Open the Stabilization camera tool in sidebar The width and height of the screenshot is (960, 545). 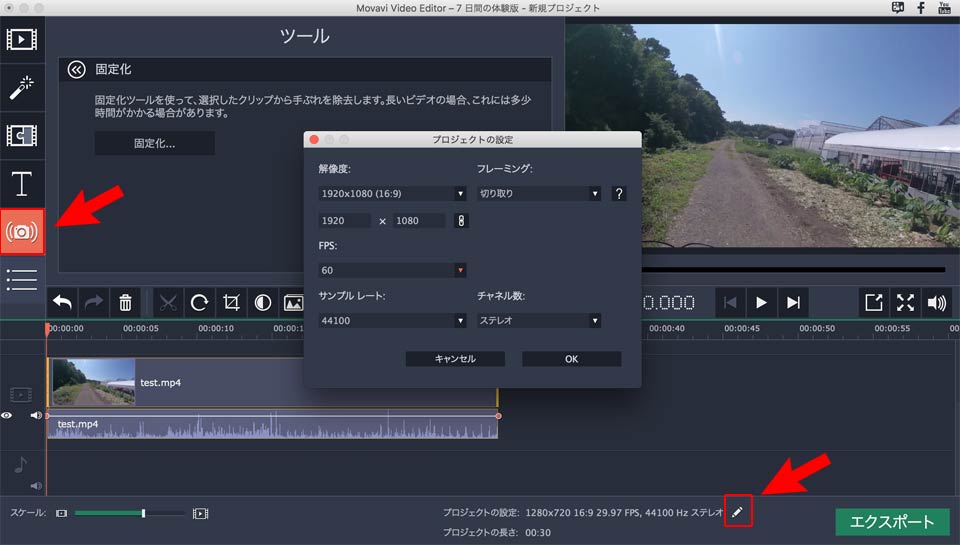[22, 231]
